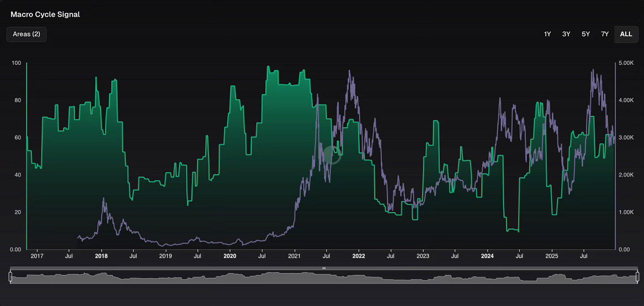Select the 7Y time range
The width and height of the screenshot is (644, 306).
tap(605, 34)
